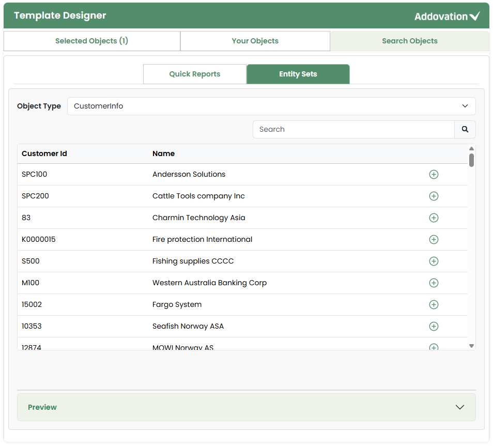Open the Object Type dropdown
493x448 pixels.
tap(271, 106)
